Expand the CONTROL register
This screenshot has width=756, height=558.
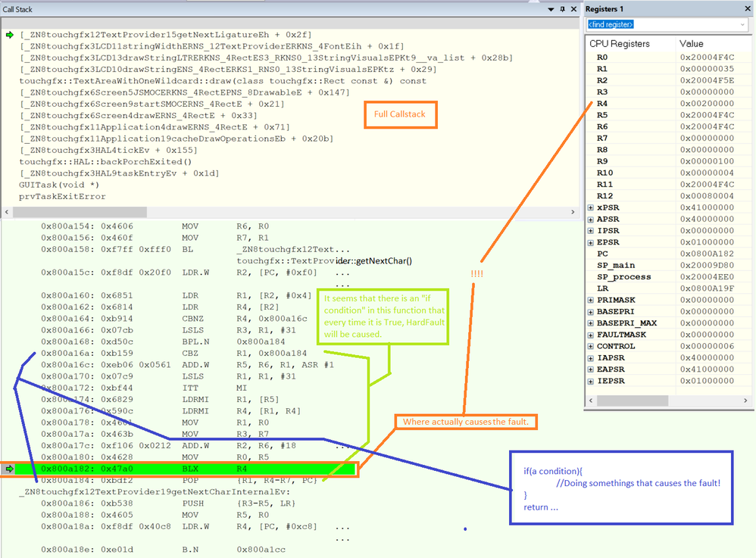(591, 347)
